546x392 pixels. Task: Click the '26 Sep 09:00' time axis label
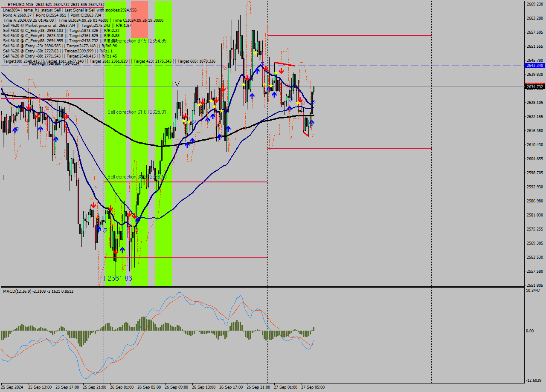click(177, 387)
